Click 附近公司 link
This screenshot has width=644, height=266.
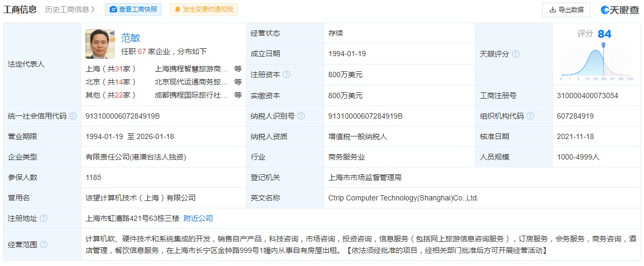tap(198, 218)
